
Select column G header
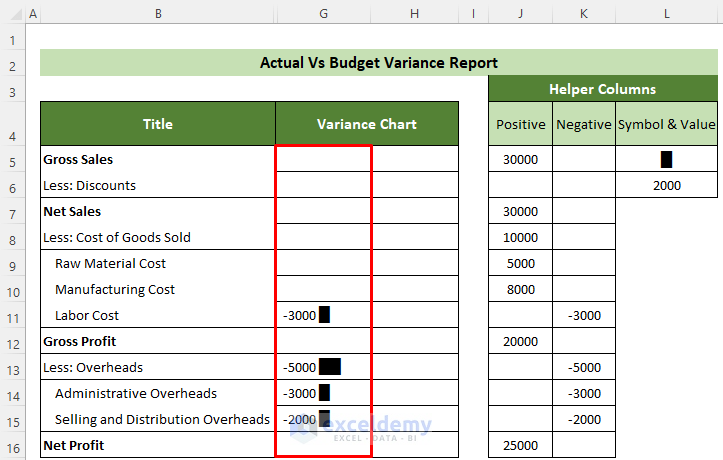tap(324, 13)
